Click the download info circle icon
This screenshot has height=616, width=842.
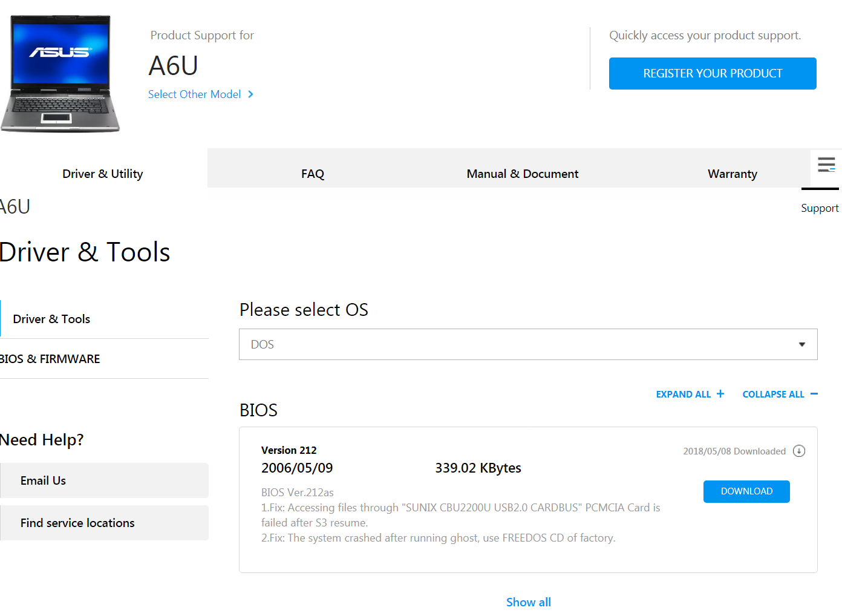click(799, 451)
